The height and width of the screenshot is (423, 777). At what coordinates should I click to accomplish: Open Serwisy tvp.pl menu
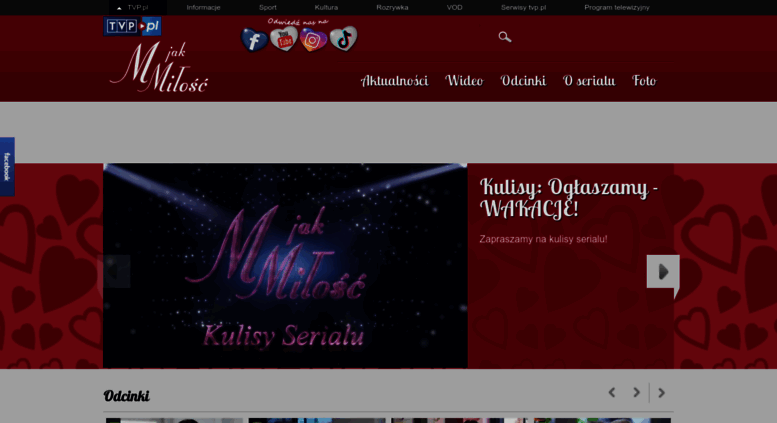523,7
